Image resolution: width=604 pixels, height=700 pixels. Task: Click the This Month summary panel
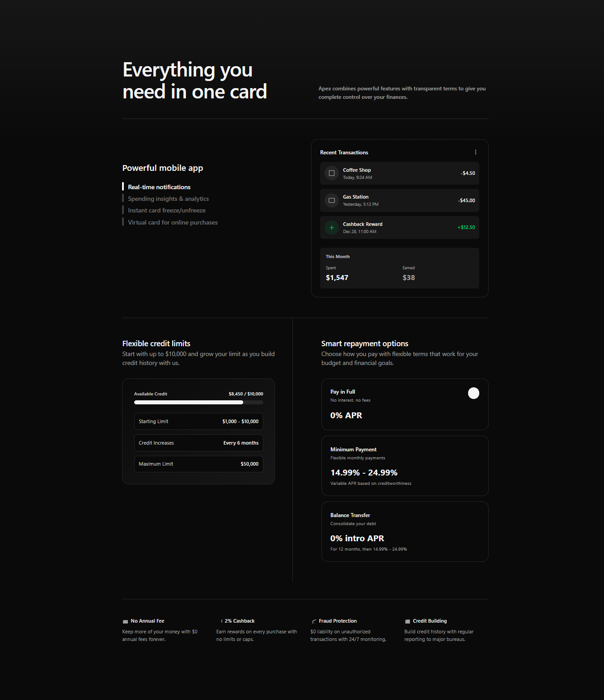[x=399, y=268]
